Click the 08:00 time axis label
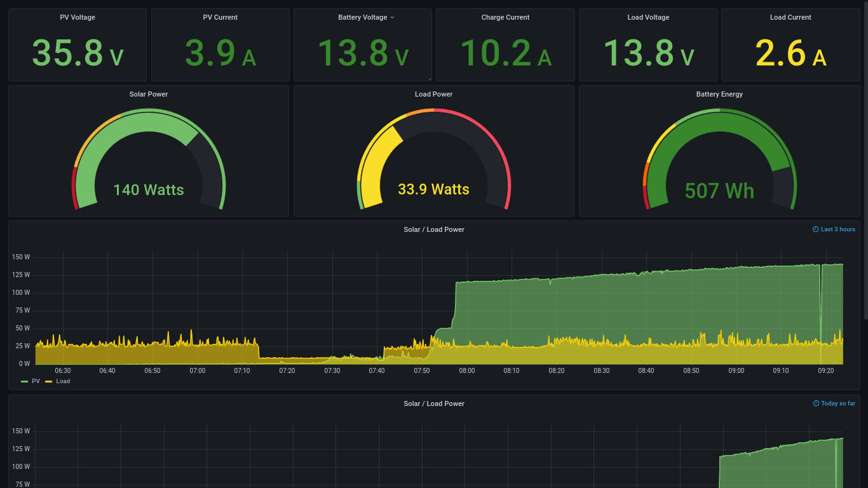 point(466,370)
